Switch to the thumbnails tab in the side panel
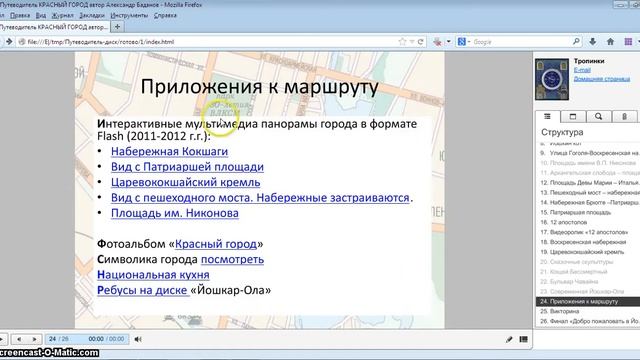The height and width of the screenshot is (360, 640). pyautogui.click(x=573, y=117)
